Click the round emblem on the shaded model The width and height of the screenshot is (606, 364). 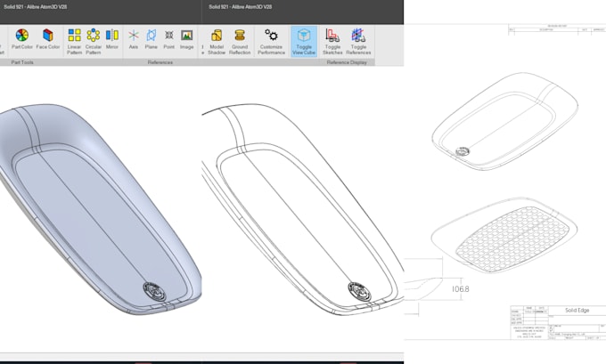[x=154, y=291]
